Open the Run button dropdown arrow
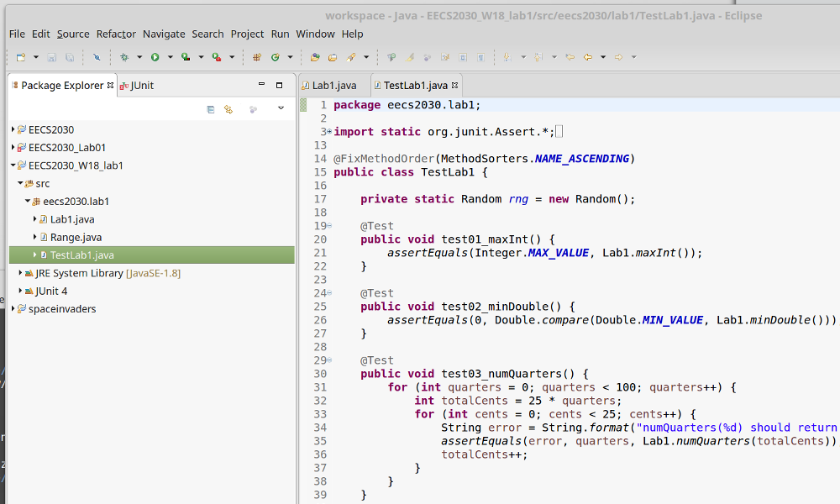The image size is (840, 504). coord(169,57)
